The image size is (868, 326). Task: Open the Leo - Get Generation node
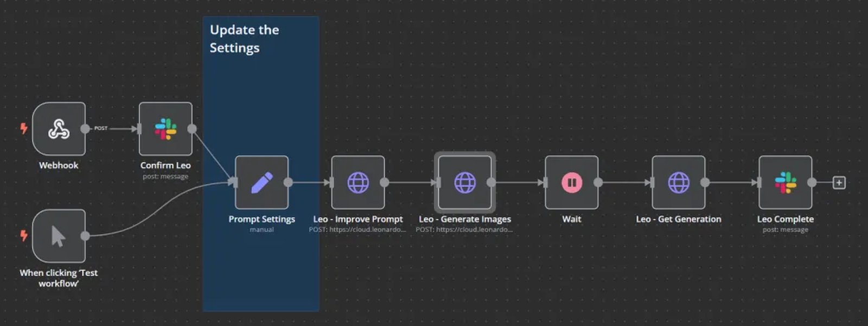679,183
